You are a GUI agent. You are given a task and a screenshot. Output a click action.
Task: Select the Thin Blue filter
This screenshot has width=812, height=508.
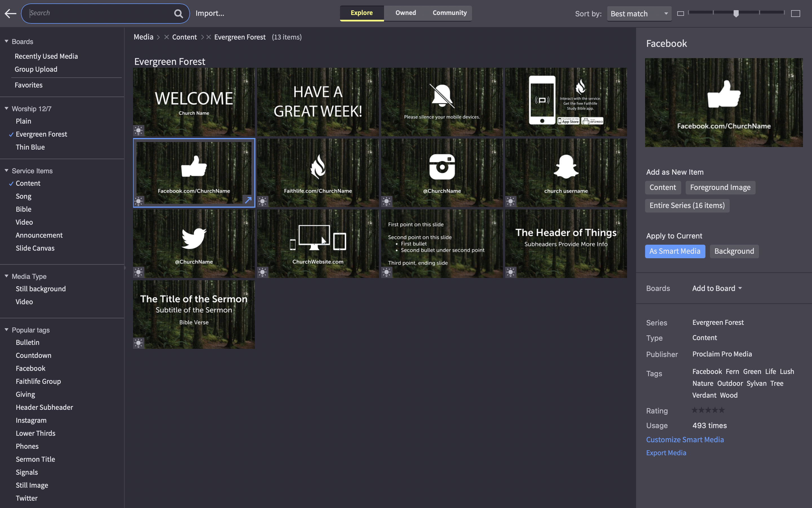point(30,147)
